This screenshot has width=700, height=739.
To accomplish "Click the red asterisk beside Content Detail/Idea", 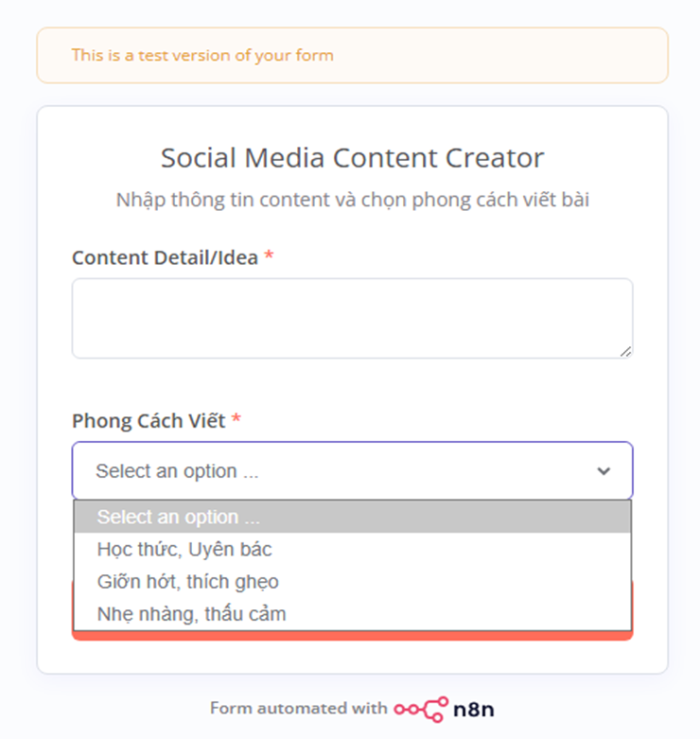I will [x=270, y=257].
